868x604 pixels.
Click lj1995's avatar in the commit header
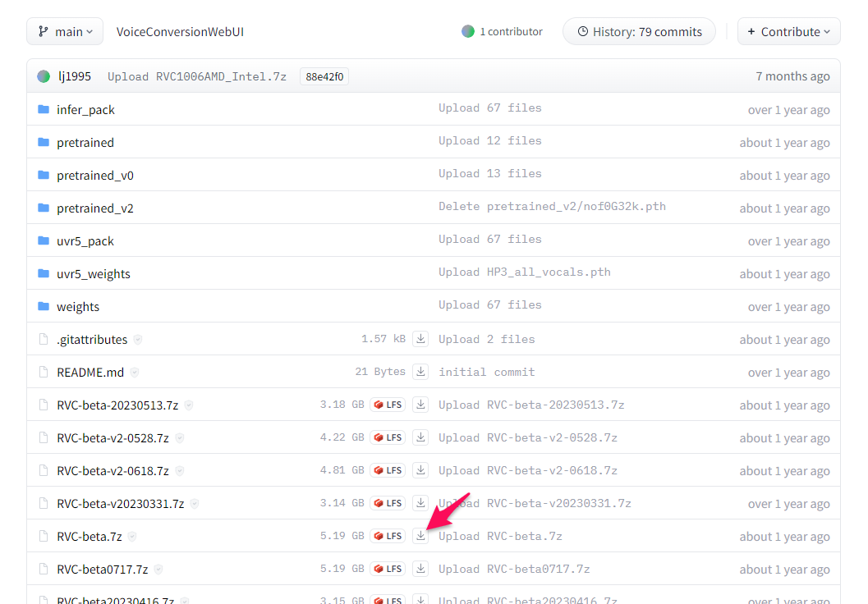tap(44, 76)
